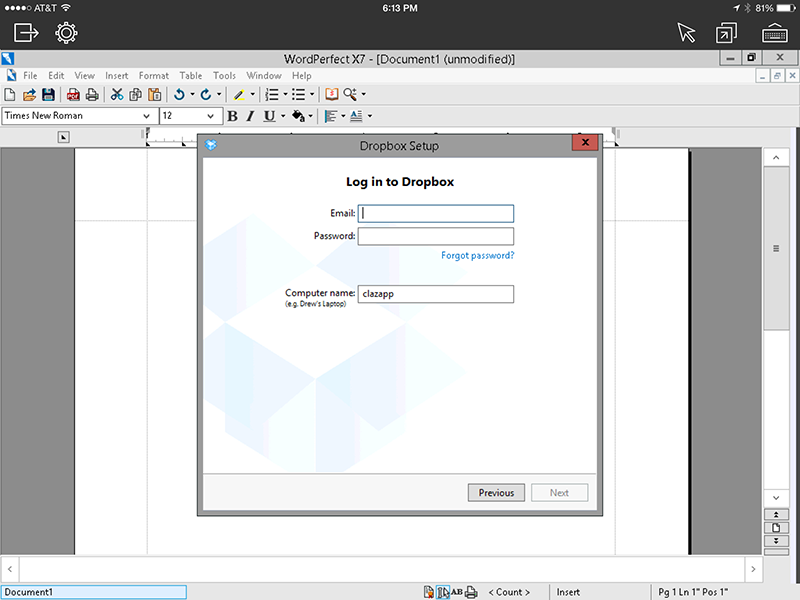Screen dimensions: 800x600
Task: Activate the yellow highlighter tool
Action: click(239, 94)
